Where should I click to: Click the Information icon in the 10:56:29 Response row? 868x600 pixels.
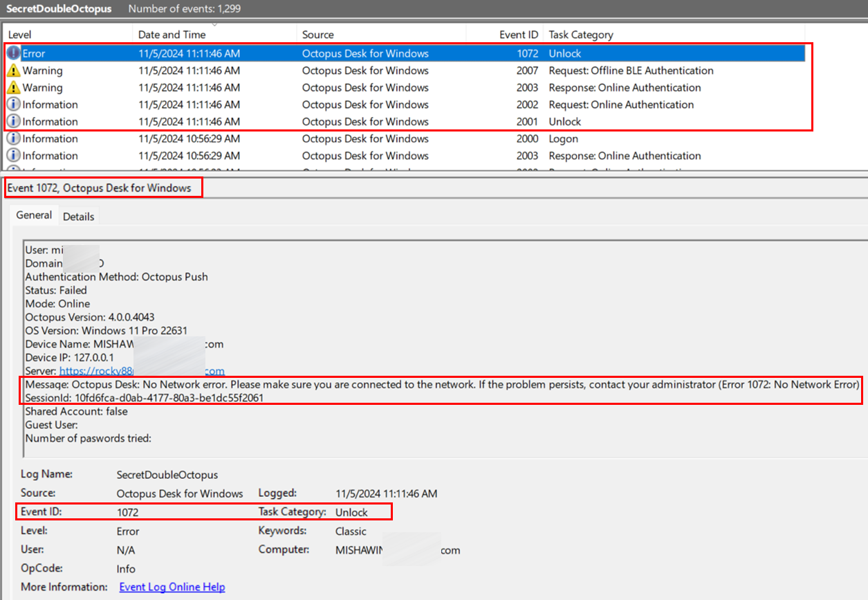click(x=13, y=156)
